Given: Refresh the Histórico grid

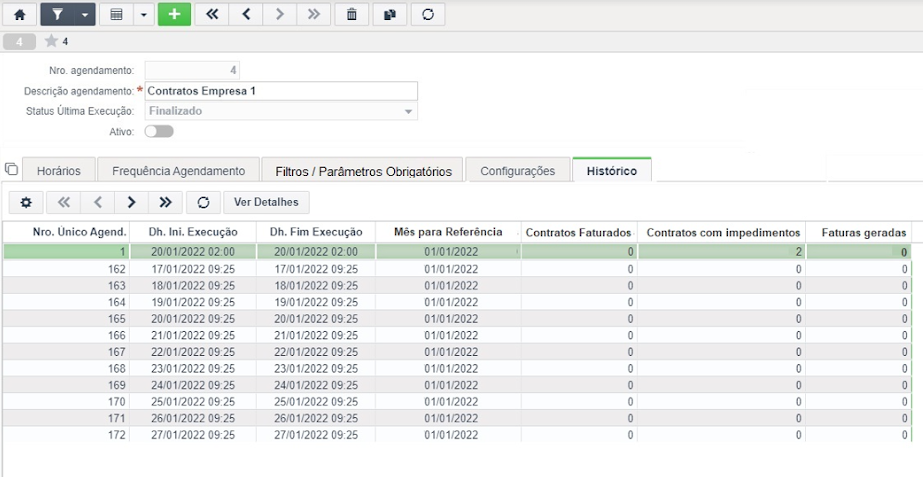Looking at the screenshot, I should pyautogui.click(x=203, y=203).
